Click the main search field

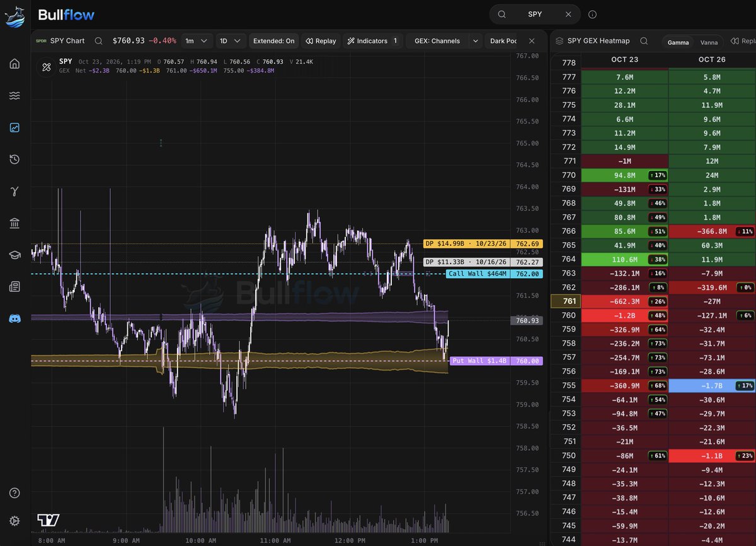[x=535, y=14]
